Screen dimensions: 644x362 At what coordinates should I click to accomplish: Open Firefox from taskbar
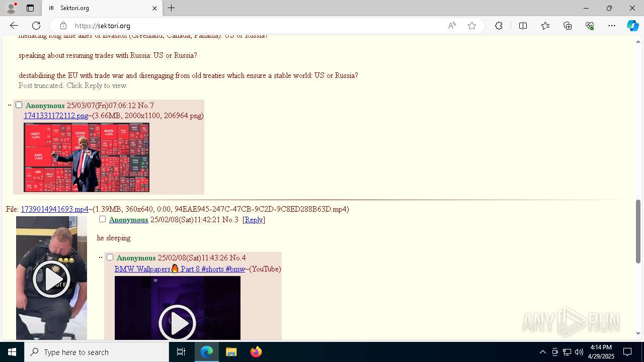(256, 352)
